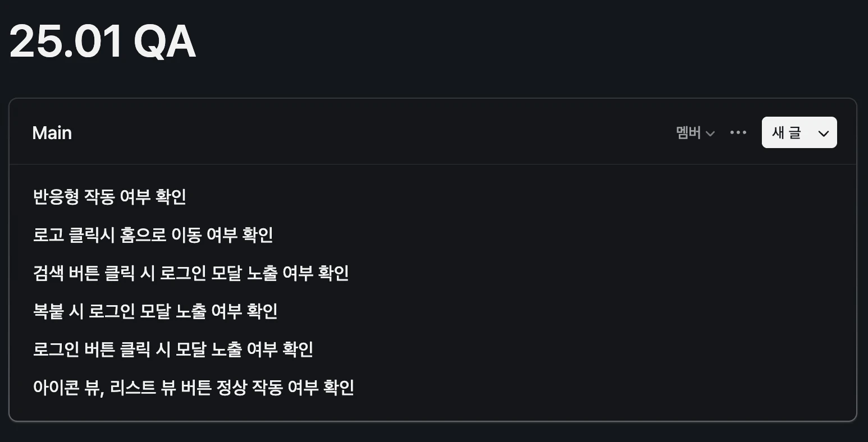Screen dimensions: 868x442
Task: Open 로고 클릭시 홈으로 이동 여부 확인
Action: pos(153,235)
